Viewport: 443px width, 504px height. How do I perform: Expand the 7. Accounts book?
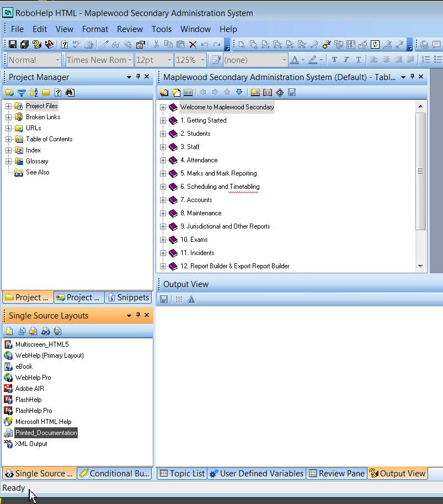pyautogui.click(x=163, y=200)
